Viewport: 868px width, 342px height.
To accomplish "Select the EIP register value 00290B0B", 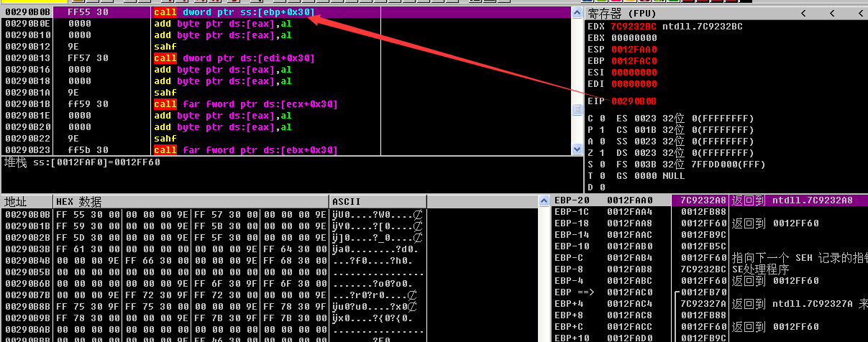I will click(x=633, y=101).
